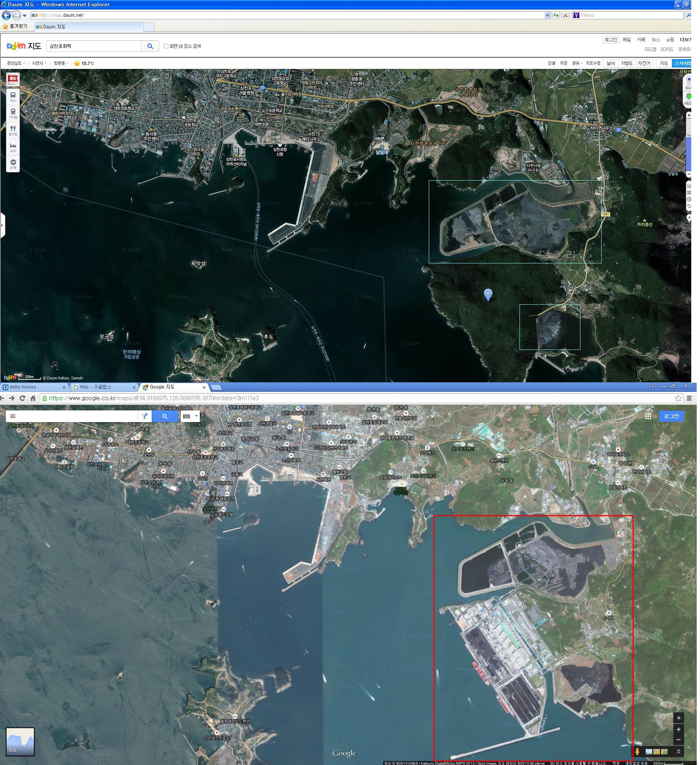Switch Google Maps to 지도 map thumbnail
The height and width of the screenshot is (765, 700).
(20, 742)
